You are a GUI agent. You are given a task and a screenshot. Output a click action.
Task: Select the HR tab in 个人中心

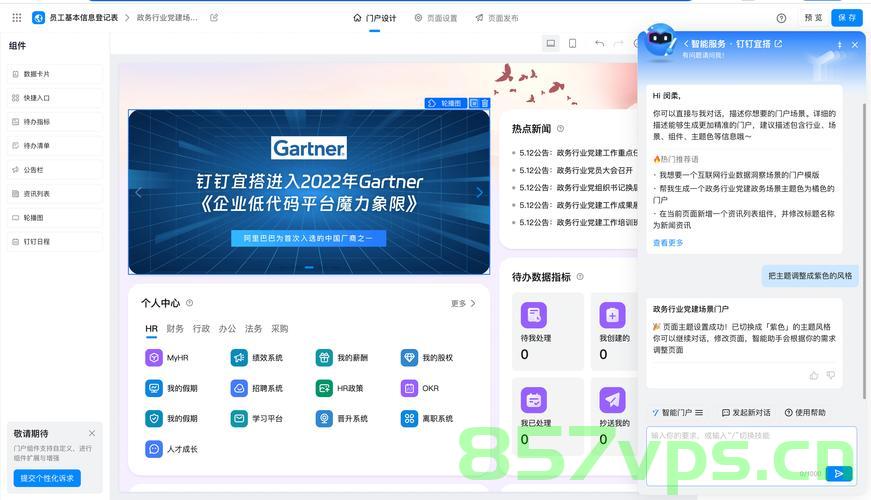pos(151,328)
